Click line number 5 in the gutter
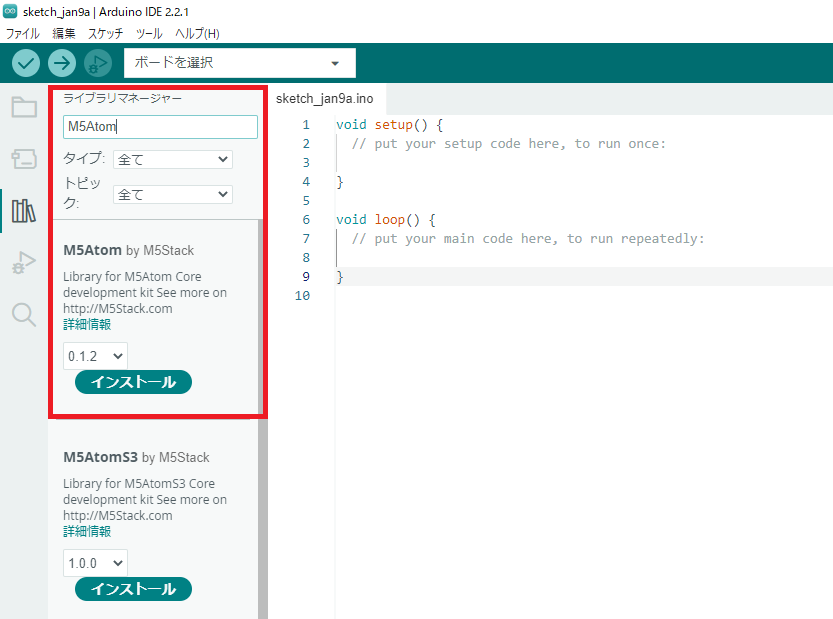Viewport: 833px width, 619px height. tap(306, 201)
